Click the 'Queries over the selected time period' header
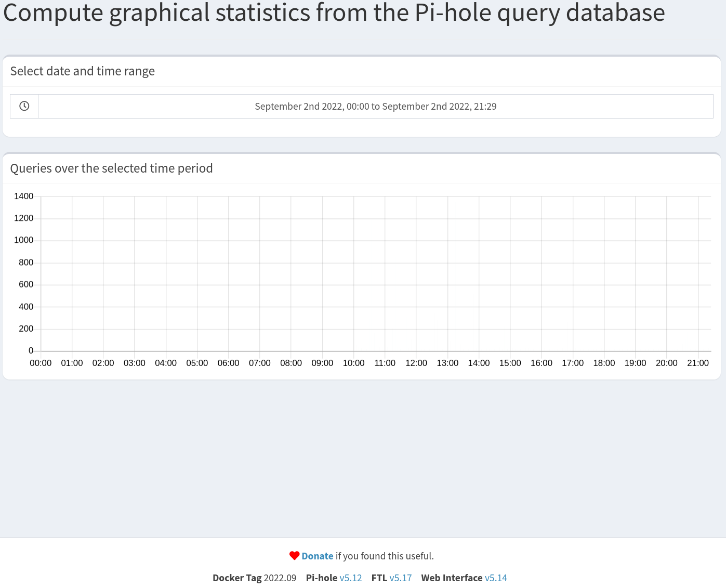The image size is (726, 588). (111, 168)
